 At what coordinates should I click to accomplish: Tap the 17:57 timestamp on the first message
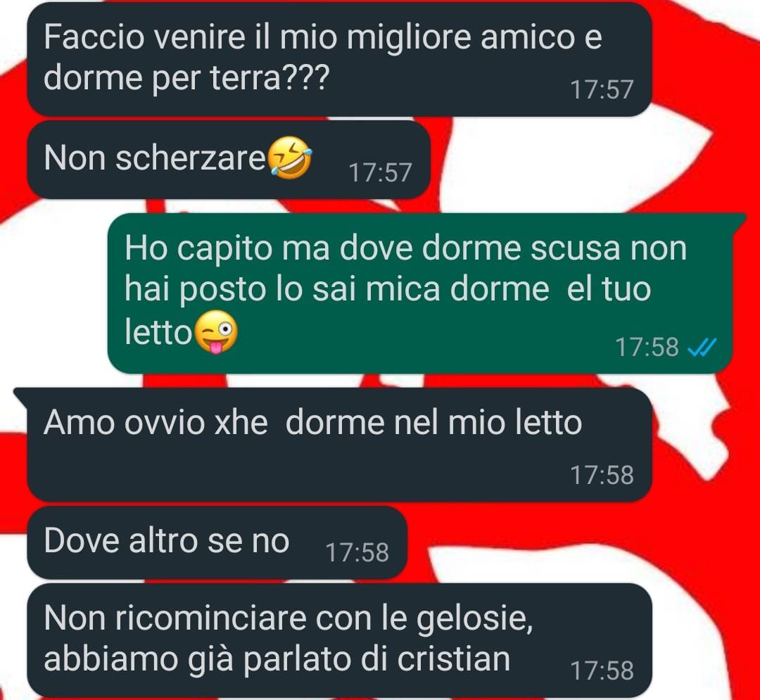(602, 89)
